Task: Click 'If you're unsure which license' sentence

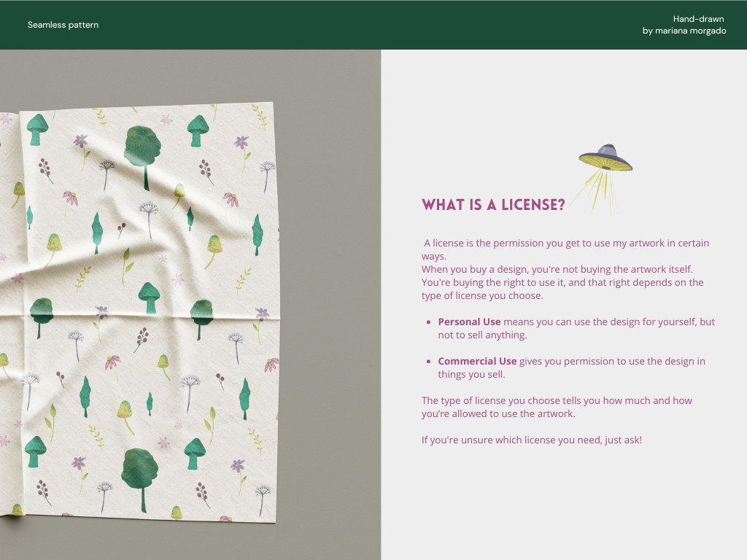Action: pos(532,440)
